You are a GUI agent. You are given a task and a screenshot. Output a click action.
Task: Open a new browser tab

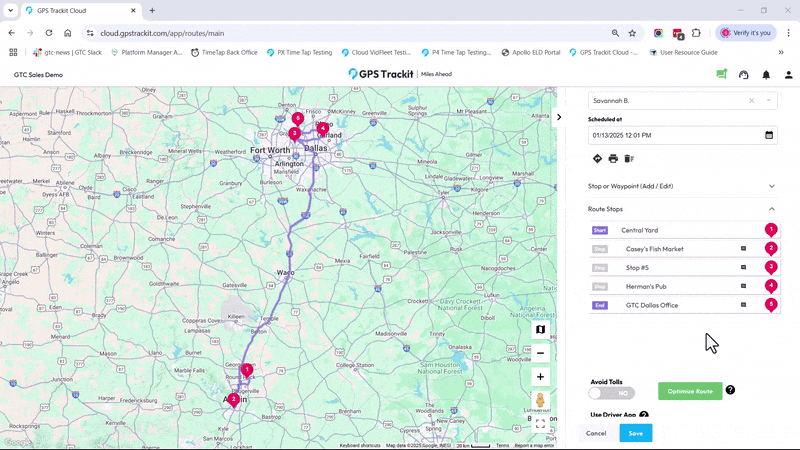(152, 10)
